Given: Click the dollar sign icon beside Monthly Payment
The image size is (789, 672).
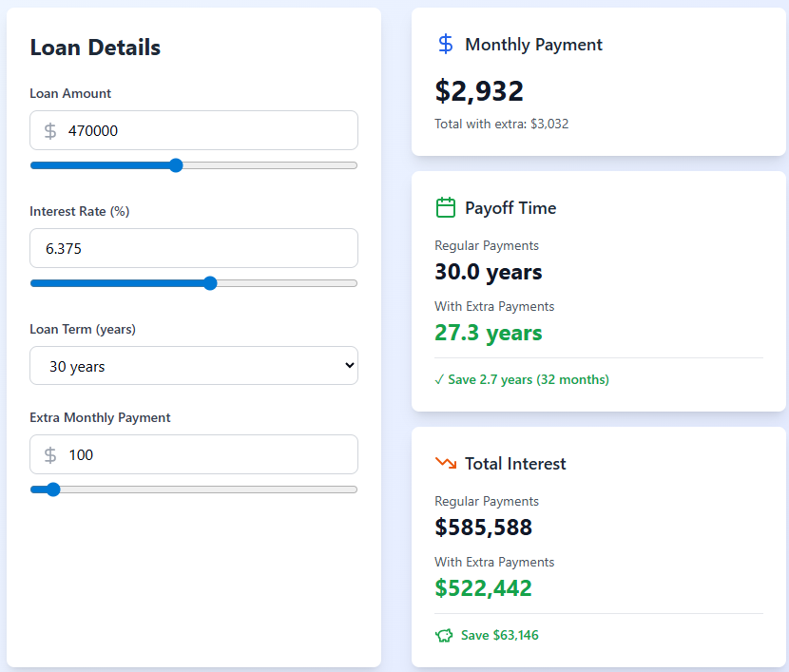Looking at the screenshot, I should [x=445, y=45].
